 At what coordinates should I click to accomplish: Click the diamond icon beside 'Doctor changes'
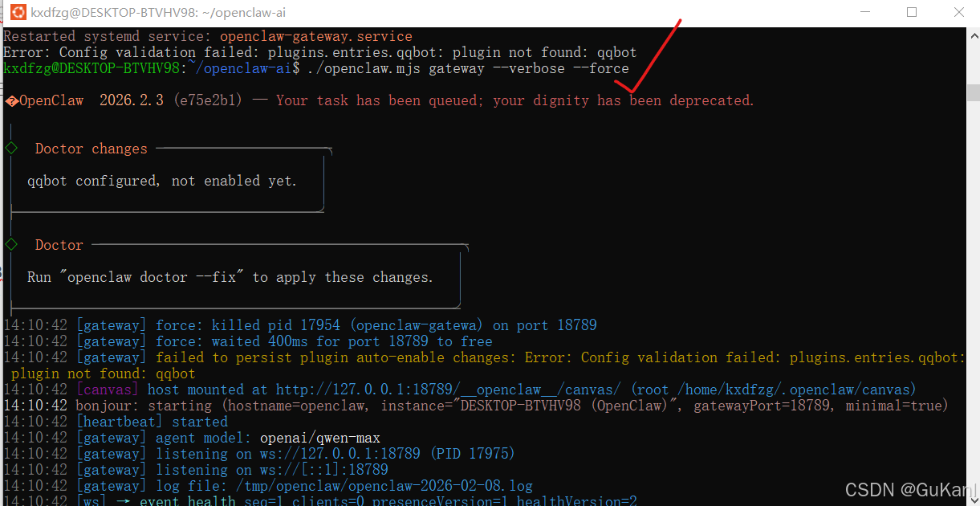(11, 148)
